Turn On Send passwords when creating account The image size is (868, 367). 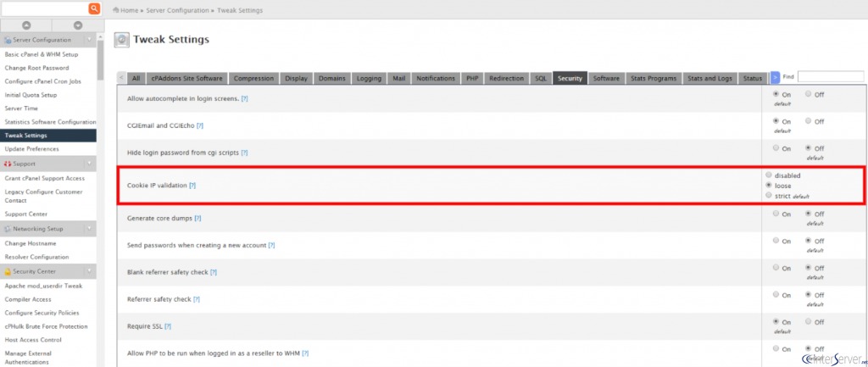776,240
